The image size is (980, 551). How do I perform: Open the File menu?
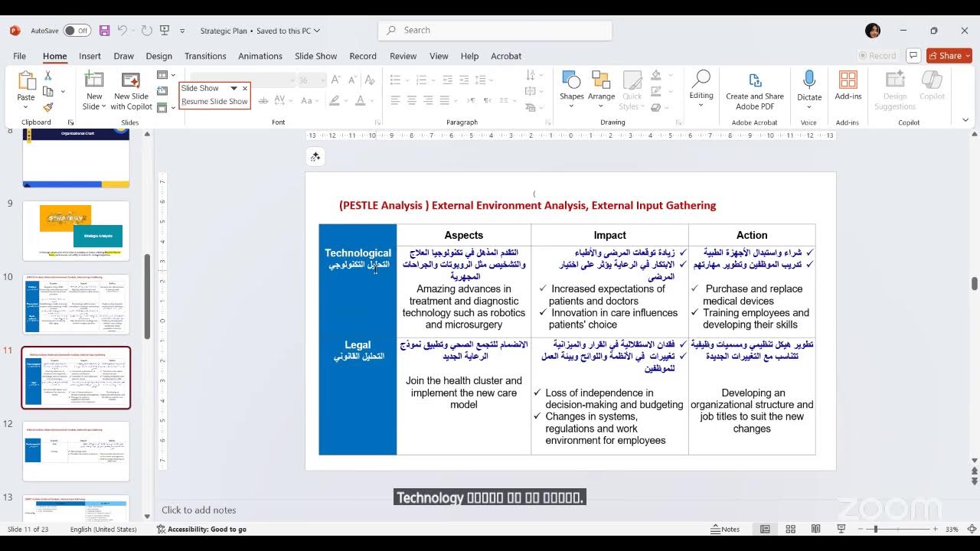(19, 56)
